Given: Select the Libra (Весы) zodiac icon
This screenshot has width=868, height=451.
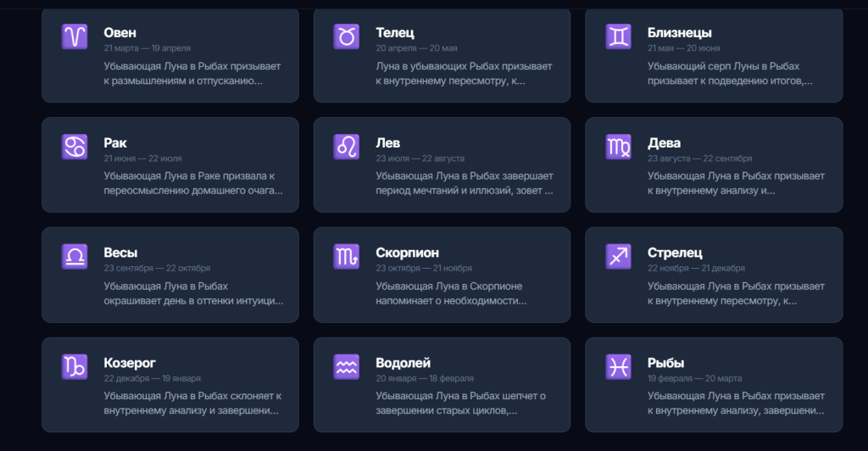Looking at the screenshot, I should [75, 256].
